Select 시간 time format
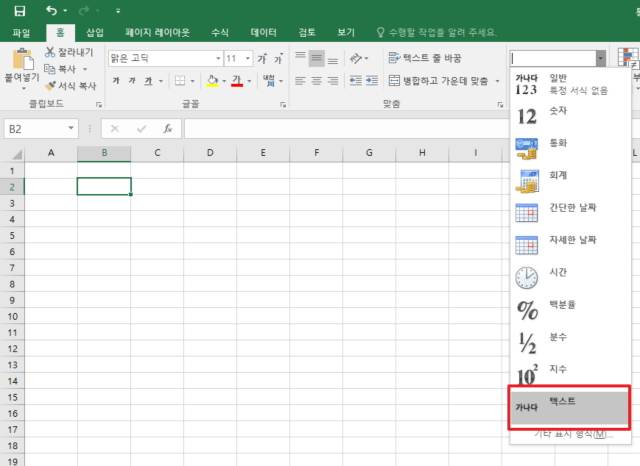The image size is (640, 466). coord(569,277)
